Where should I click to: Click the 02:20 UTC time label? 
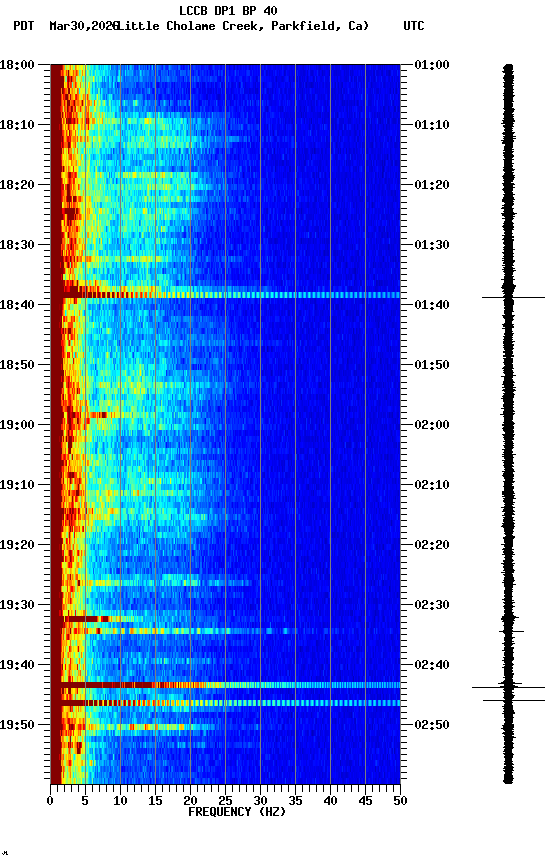[432, 545]
